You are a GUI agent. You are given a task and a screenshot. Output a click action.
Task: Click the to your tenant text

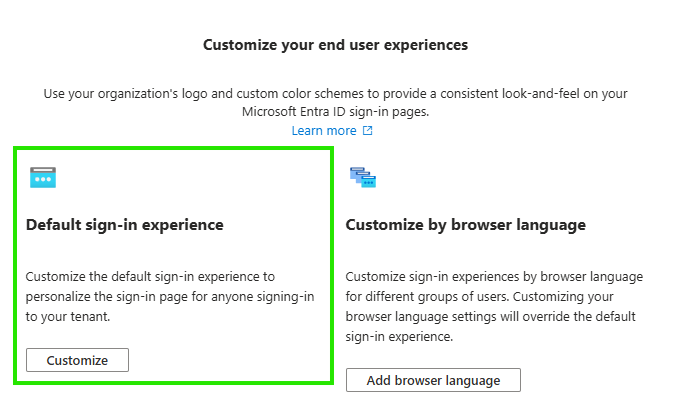click(68, 317)
